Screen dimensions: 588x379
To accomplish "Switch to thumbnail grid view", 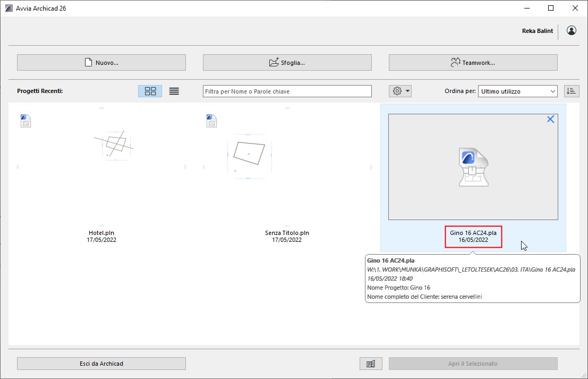I will (x=150, y=91).
